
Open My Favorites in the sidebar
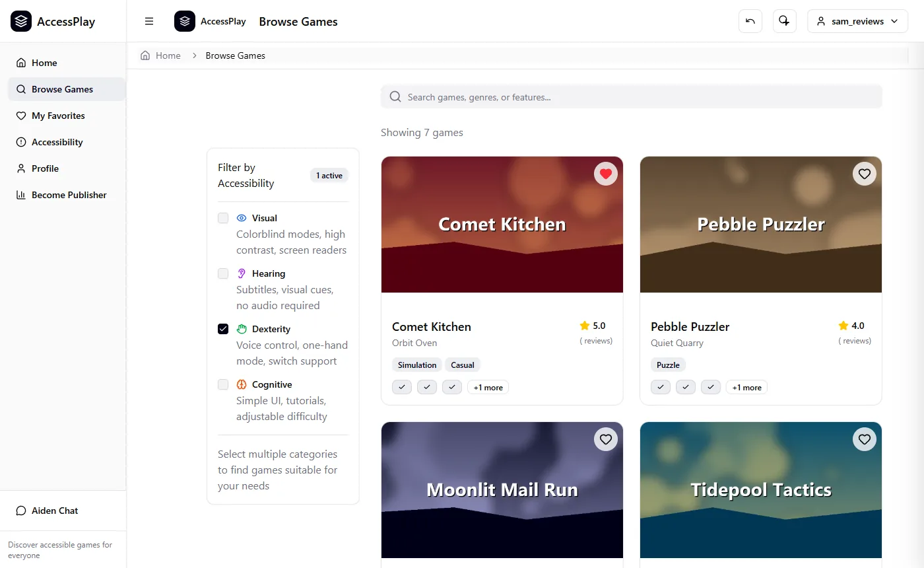tap(66, 116)
